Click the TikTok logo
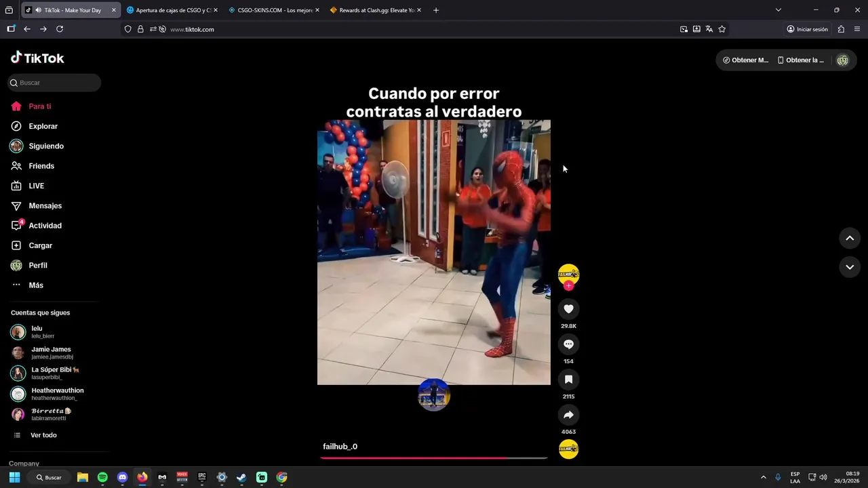868x488 pixels. pos(37,58)
